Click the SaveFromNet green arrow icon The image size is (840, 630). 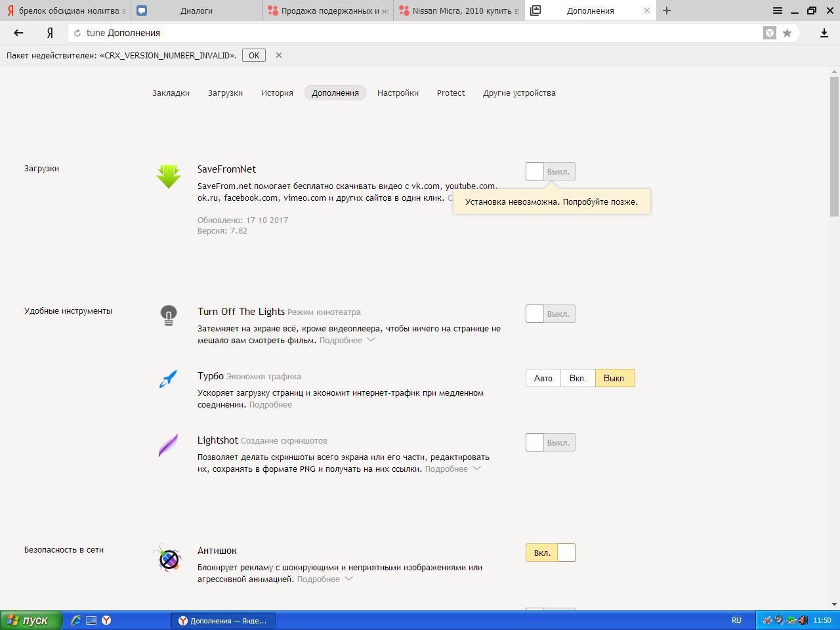[x=169, y=176]
